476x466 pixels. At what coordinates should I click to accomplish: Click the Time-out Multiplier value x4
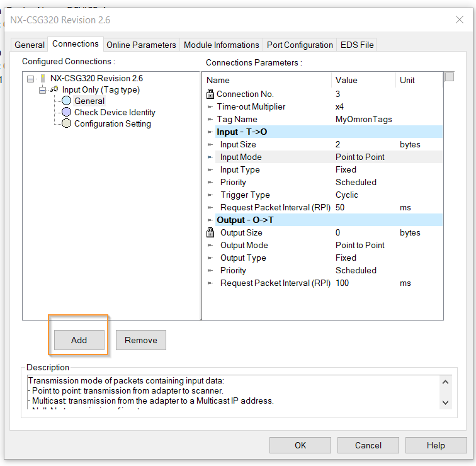point(339,107)
